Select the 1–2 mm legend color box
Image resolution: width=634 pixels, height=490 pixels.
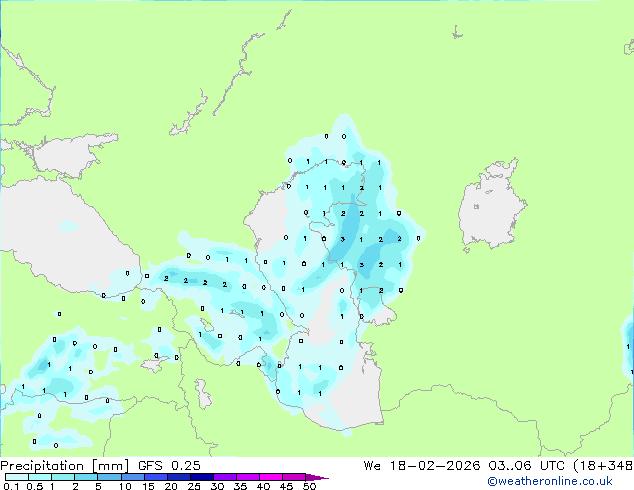point(63,477)
